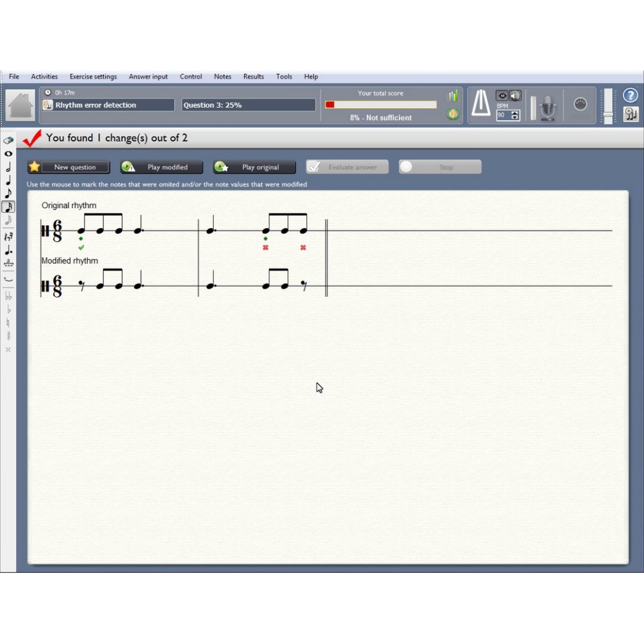Select the whole note tool
Viewport: 644px width, 644px height.
[x=8, y=153]
